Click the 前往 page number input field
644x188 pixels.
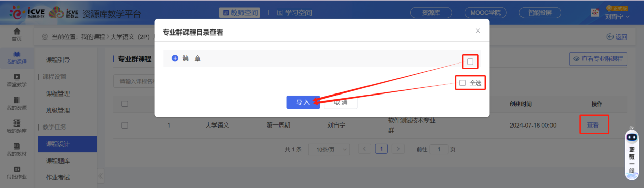(439, 149)
